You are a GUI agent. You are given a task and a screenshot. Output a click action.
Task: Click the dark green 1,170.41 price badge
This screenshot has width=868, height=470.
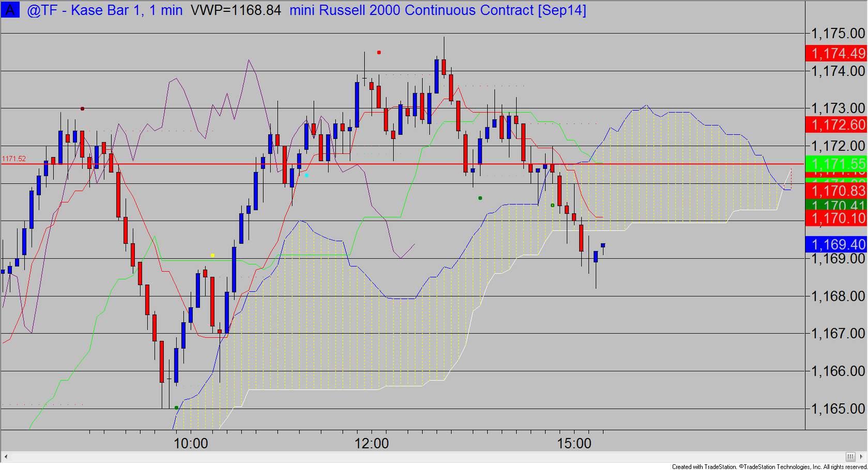pyautogui.click(x=836, y=205)
